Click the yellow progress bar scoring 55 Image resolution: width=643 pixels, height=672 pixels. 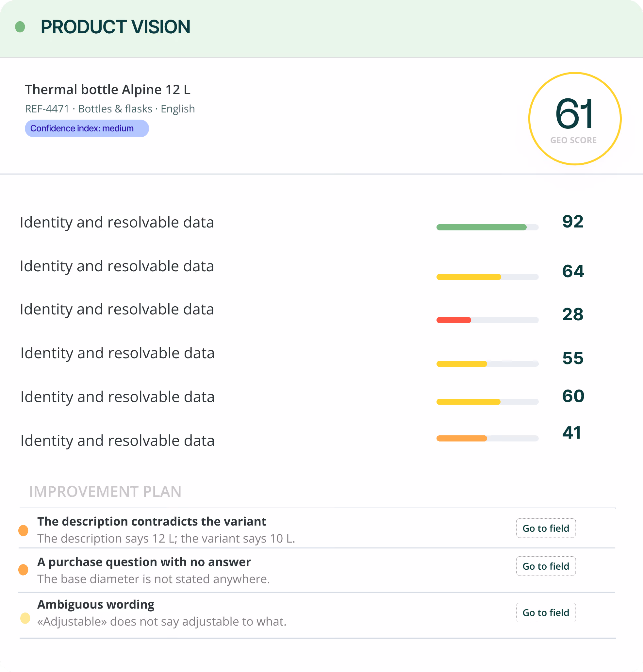click(x=487, y=364)
